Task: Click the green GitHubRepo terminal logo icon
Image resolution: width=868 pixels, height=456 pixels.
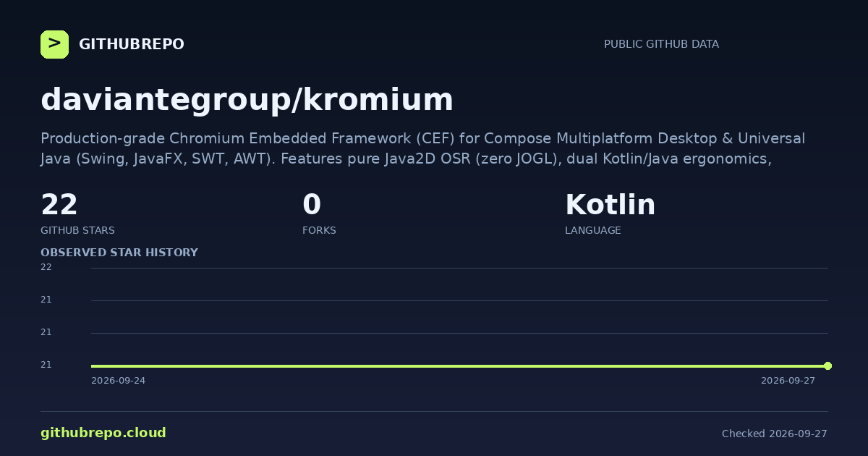Action: click(x=54, y=44)
